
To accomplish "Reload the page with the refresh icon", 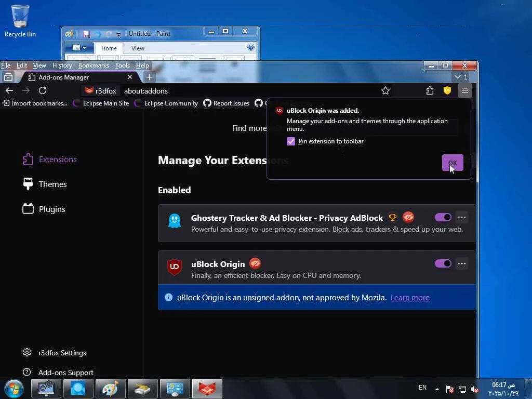I will point(43,90).
